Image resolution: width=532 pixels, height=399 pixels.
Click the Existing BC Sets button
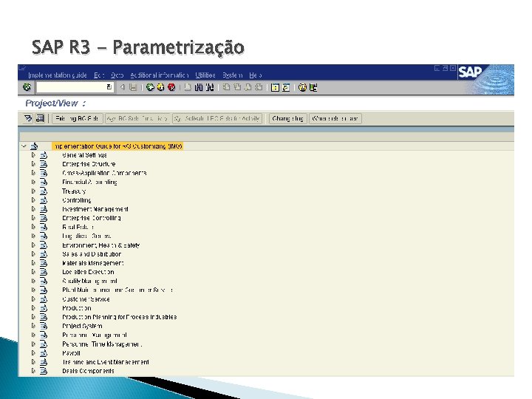[77, 118]
